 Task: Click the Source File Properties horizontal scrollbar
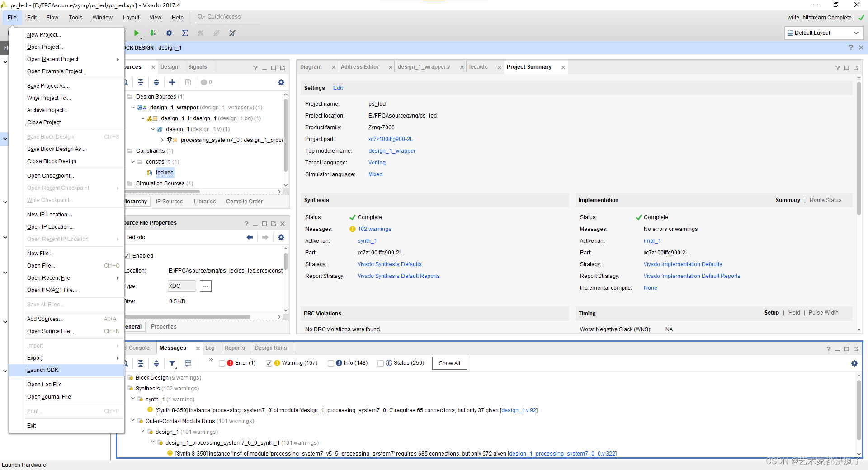(187, 317)
